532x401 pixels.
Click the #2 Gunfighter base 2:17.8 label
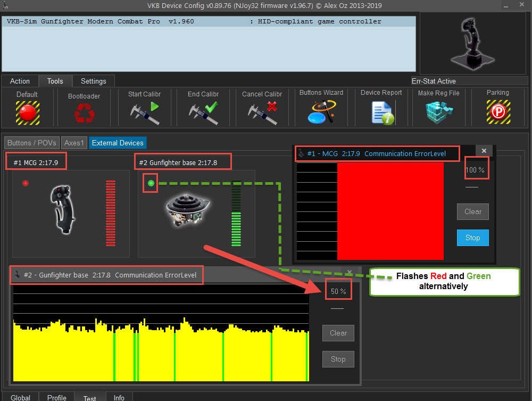pyautogui.click(x=178, y=162)
